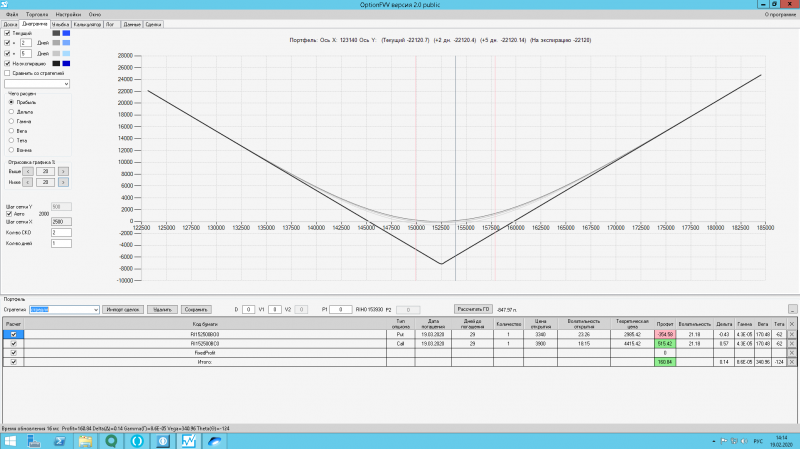Enable Сравнить со стратегией checkbox
Viewport: 800px width, 449px height.
[x=7, y=73]
